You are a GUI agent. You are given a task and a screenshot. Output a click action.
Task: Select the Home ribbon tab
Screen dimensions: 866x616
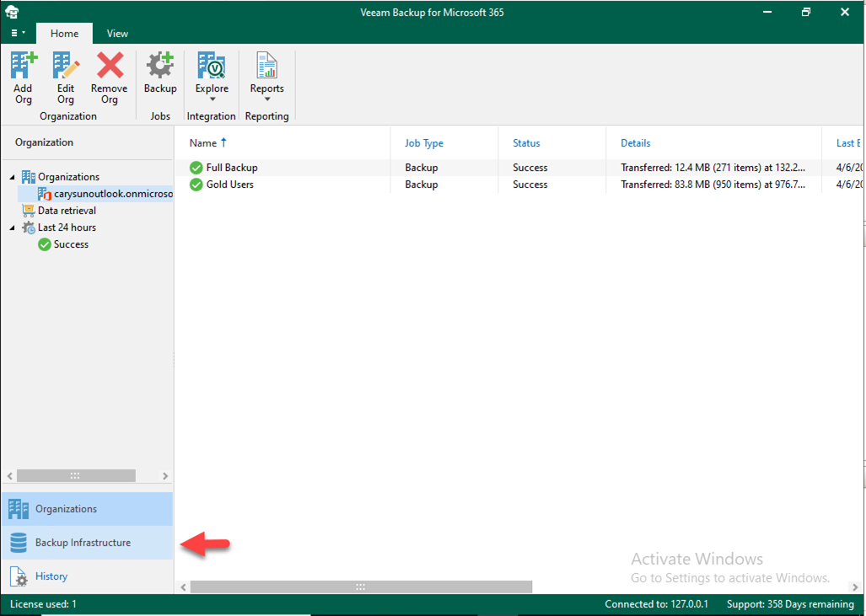coord(64,34)
